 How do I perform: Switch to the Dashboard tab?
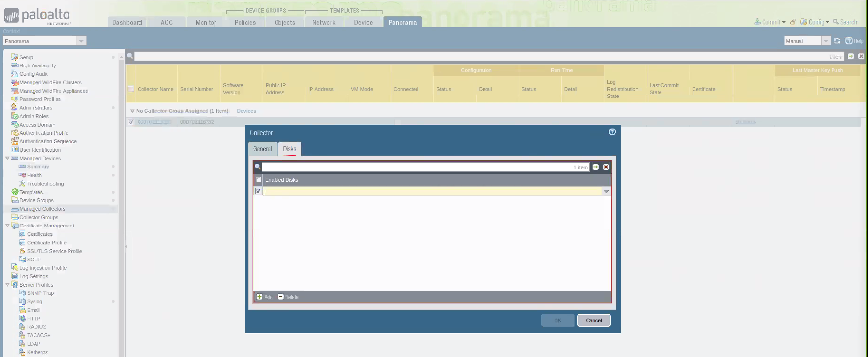tap(127, 22)
